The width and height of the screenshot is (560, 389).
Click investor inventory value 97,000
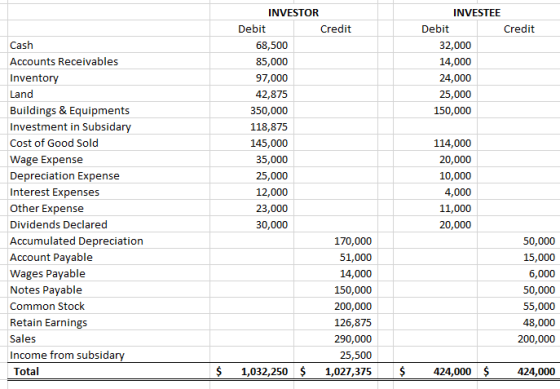(272, 78)
